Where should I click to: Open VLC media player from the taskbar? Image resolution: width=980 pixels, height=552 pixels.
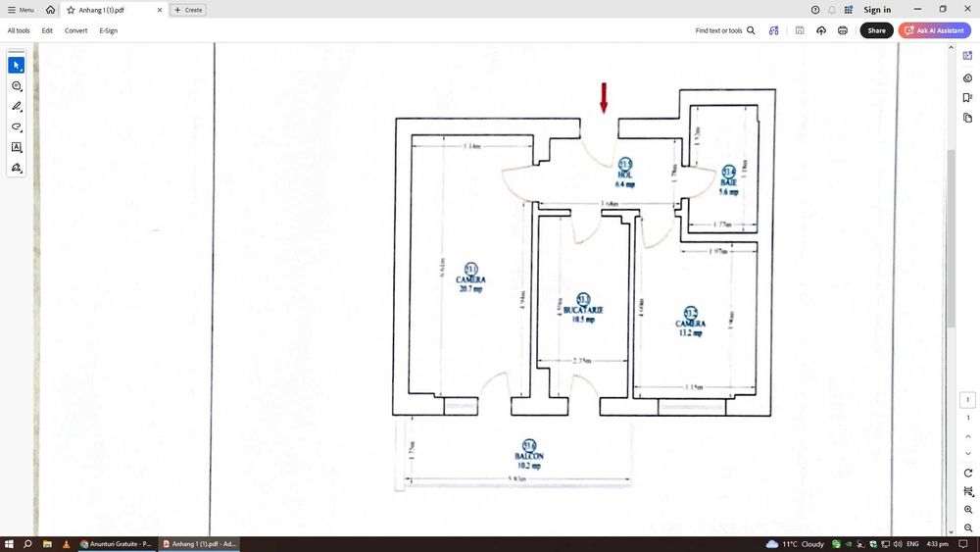tap(67, 544)
